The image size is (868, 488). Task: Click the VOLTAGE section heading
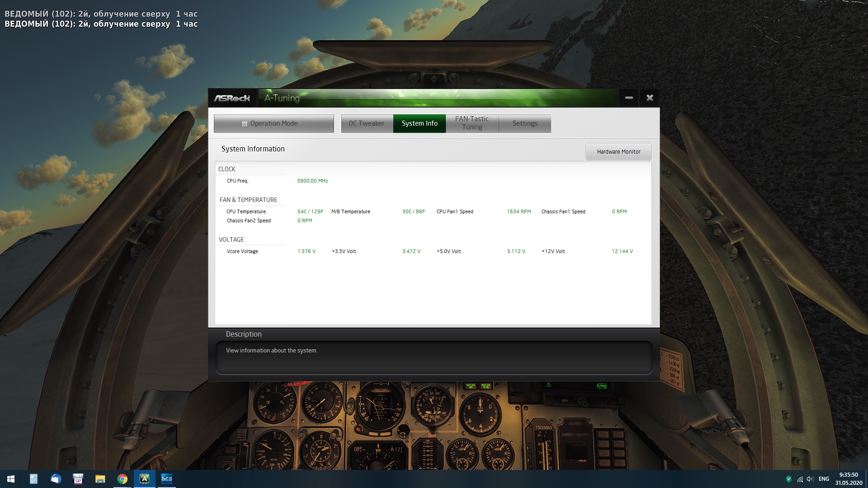231,239
